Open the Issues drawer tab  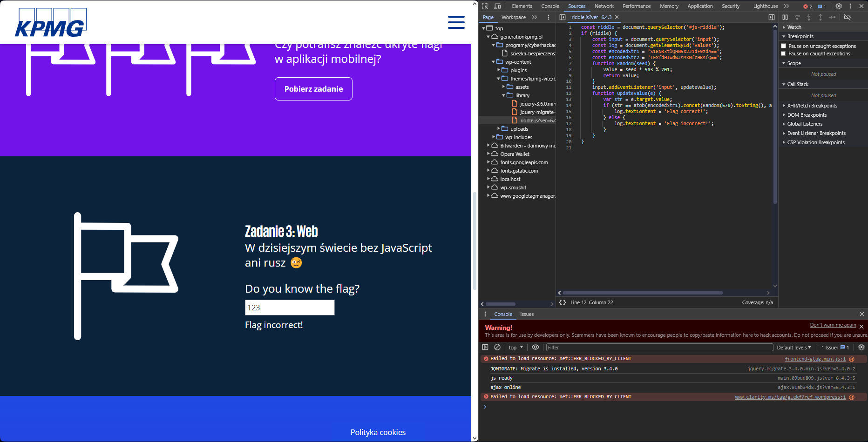[x=527, y=314]
